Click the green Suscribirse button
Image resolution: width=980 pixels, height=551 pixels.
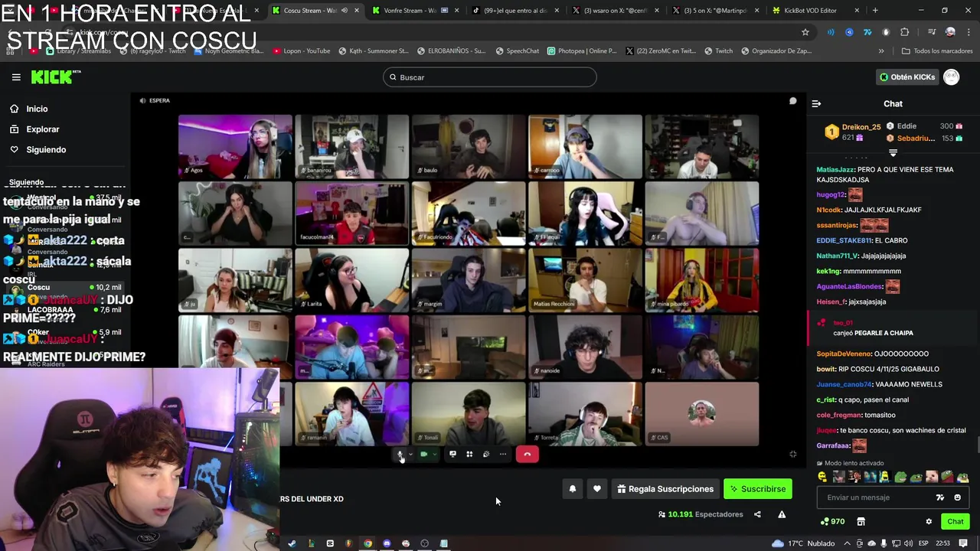click(x=758, y=489)
